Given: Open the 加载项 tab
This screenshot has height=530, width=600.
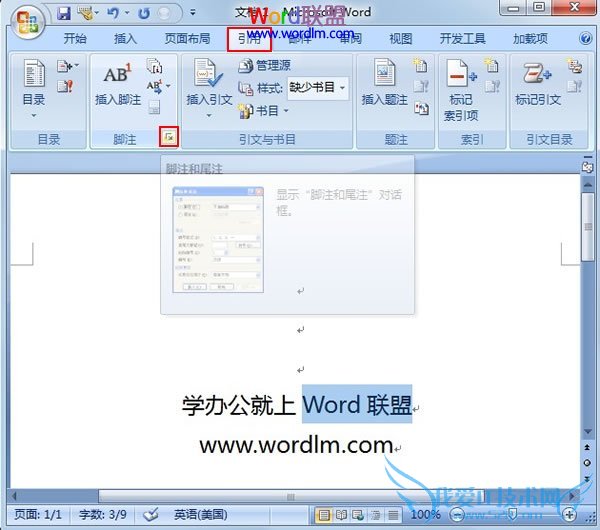Looking at the screenshot, I should click(x=530, y=38).
